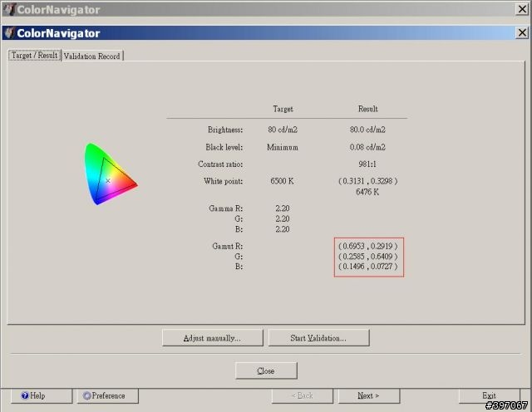
Task: Click the Close button
Action: tap(266, 370)
